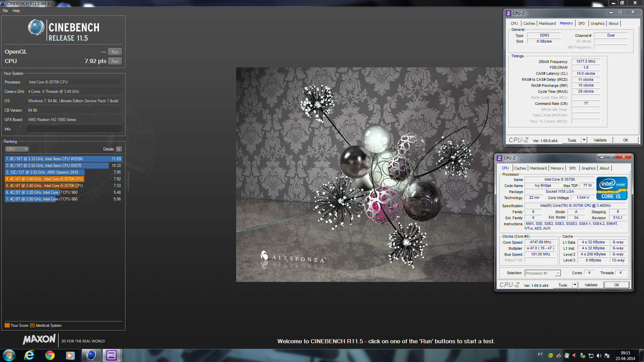Image resolution: width=644 pixels, height=362 pixels.
Task: Open Windows Media Player from the taskbar
Action: click(x=70, y=355)
